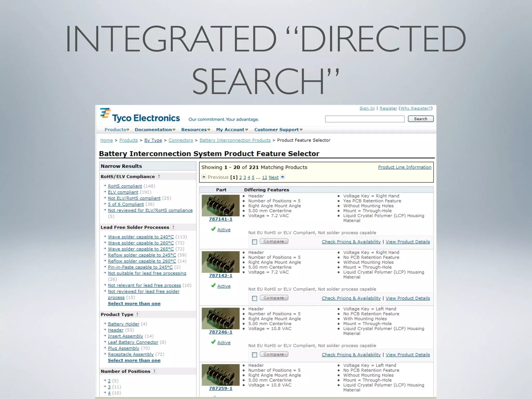Viewport: 532px width, 399px height.
Task: Click the Active status link for 787142-1
Action: (224, 286)
